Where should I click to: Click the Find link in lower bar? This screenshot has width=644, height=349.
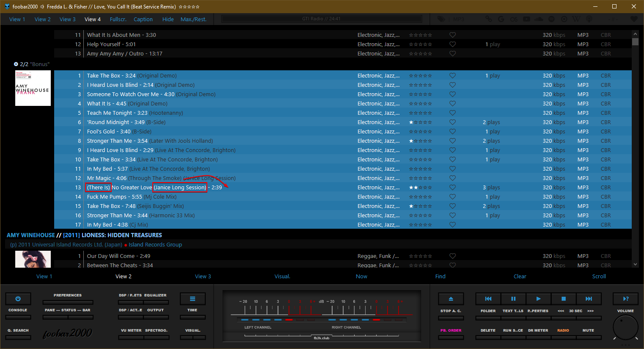(x=440, y=277)
